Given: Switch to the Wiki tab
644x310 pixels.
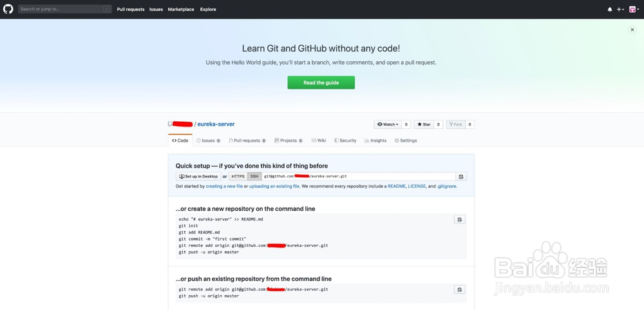Looking at the screenshot, I should pos(319,140).
